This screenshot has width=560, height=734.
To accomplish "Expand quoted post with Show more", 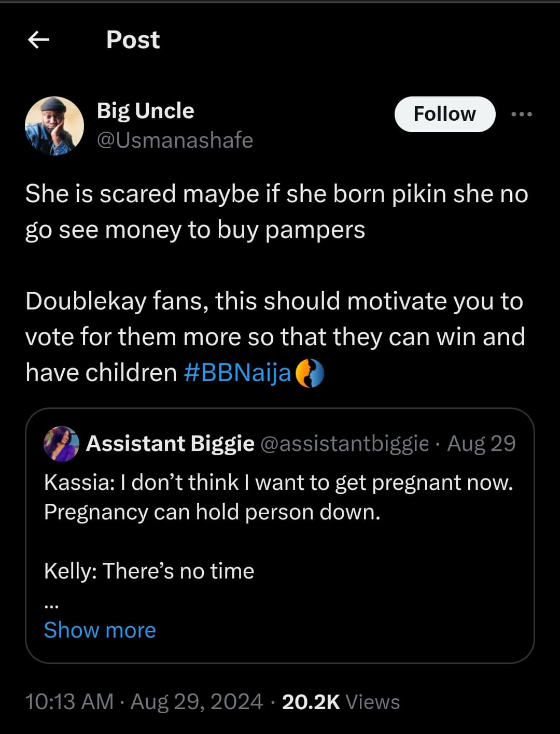I will click(x=100, y=630).
